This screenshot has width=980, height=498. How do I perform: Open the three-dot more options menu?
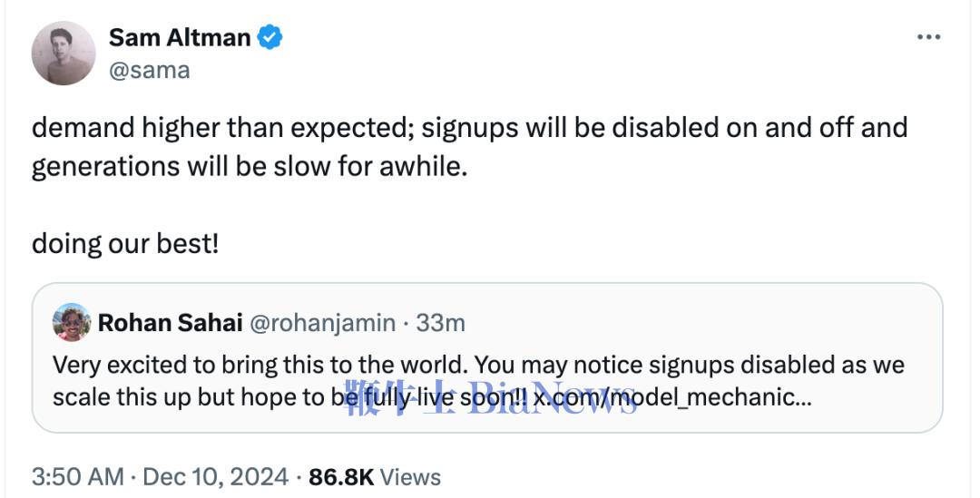[x=928, y=37]
